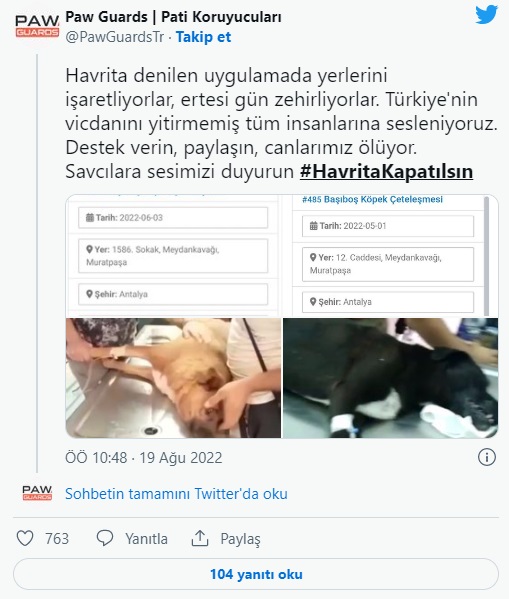The height and width of the screenshot is (599, 509).
Task: Open the Paw Guards profile avatar
Action: tap(37, 26)
